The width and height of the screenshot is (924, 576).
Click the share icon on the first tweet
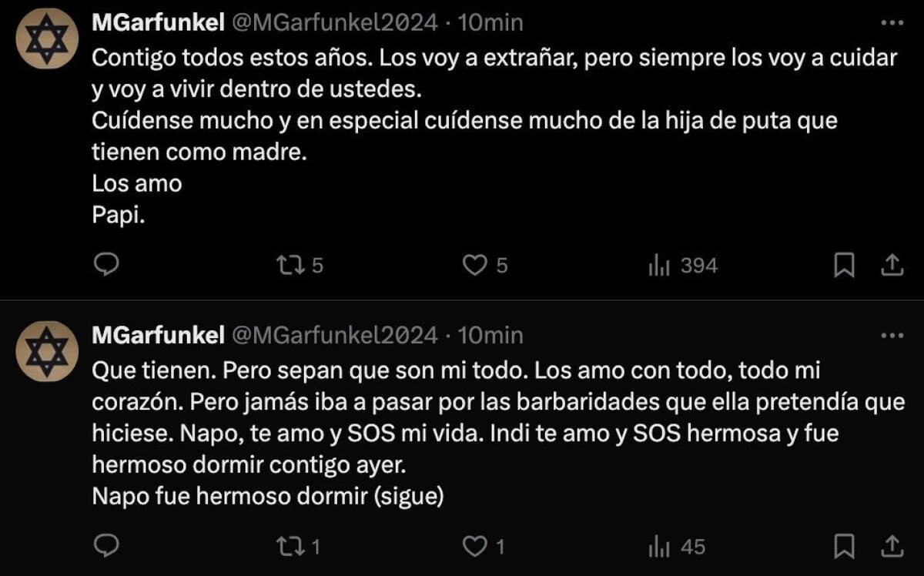click(x=893, y=264)
